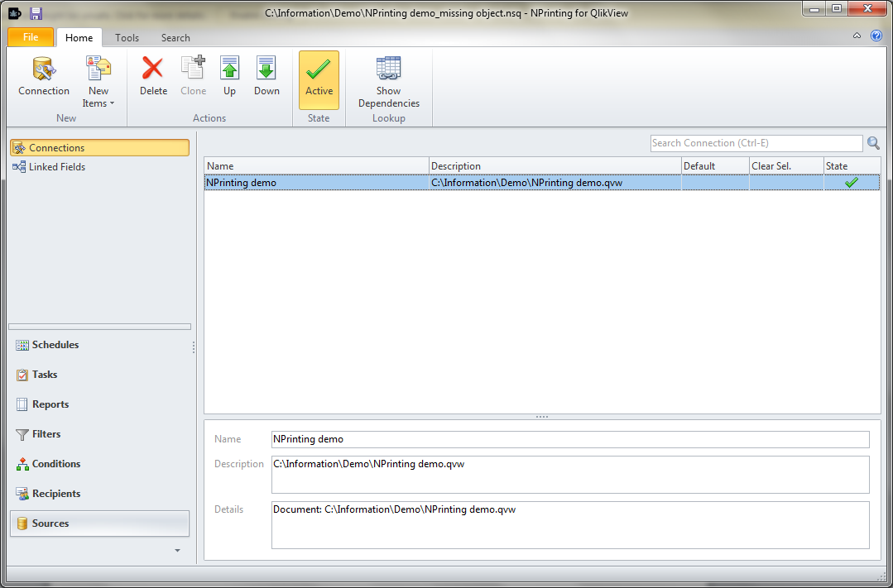Open the Filters section
893x588 pixels.
tap(99, 433)
